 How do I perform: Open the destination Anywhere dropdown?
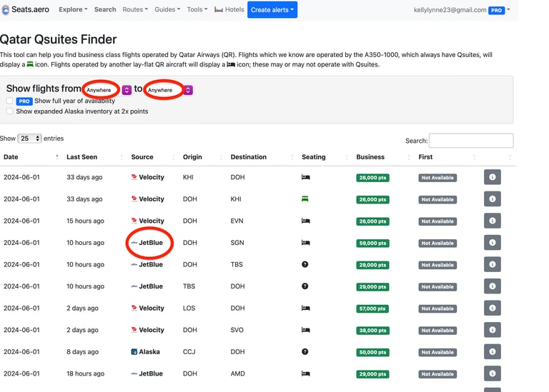click(x=169, y=90)
